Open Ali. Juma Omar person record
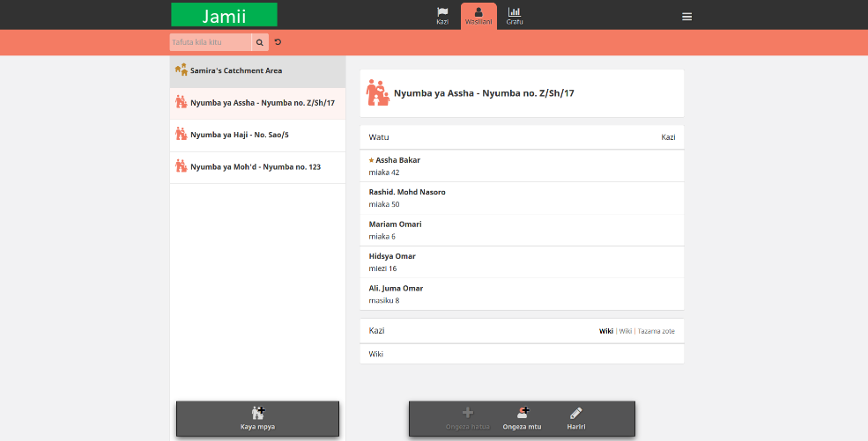 point(522,294)
